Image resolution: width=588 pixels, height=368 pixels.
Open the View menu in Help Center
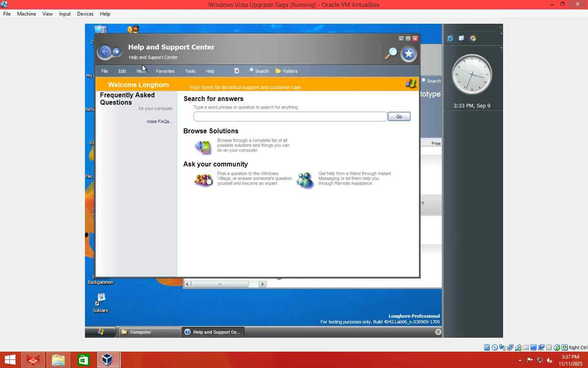(x=140, y=71)
